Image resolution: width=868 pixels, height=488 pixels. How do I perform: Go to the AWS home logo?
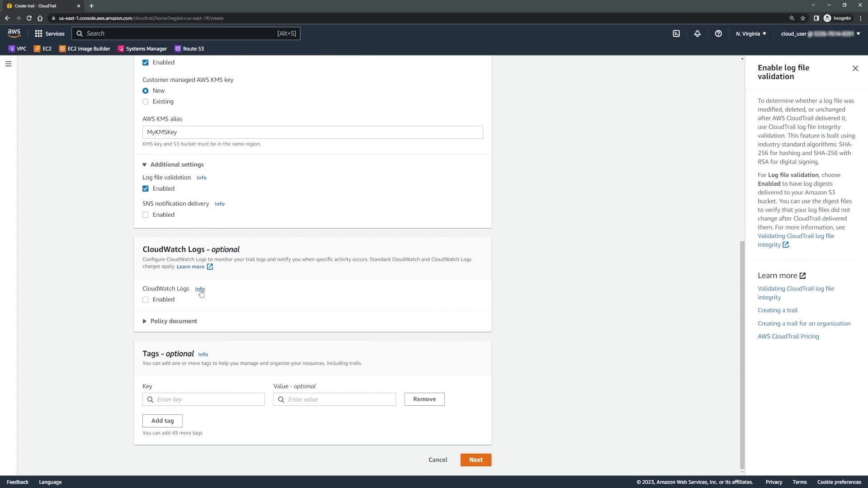click(x=14, y=33)
